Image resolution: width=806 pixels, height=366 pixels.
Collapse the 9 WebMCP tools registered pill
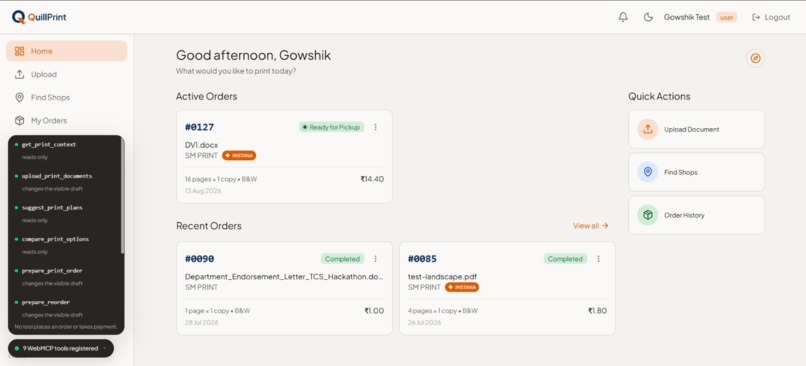61,348
